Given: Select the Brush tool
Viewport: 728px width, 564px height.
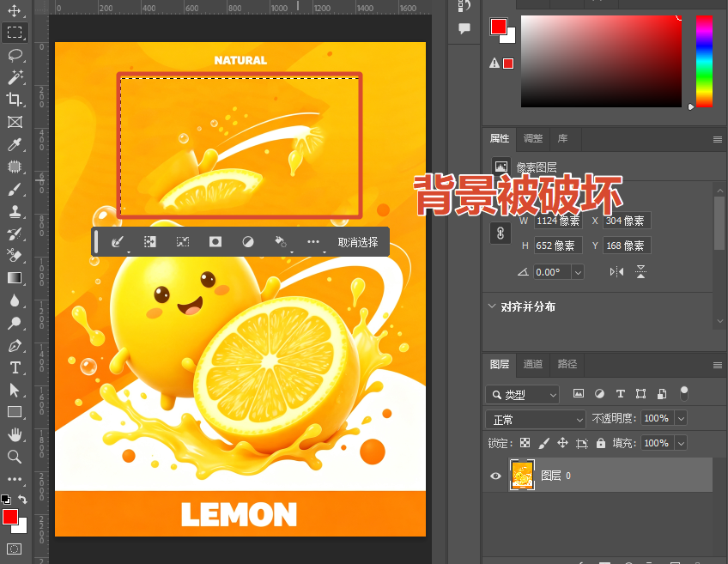Looking at the screenshot, I should (x=15, y=190).
